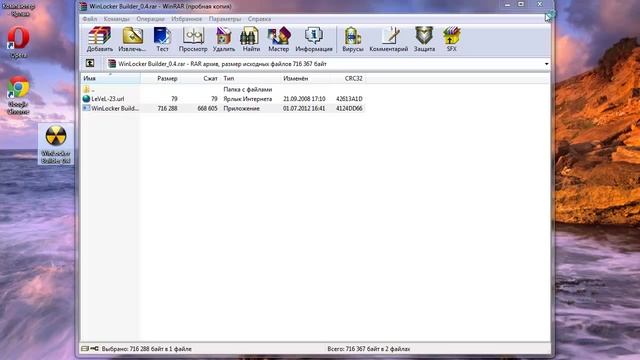Open the Избранное menu
Image resolution: width=640 pixels, height=360 pixels.
coord(187,19)
